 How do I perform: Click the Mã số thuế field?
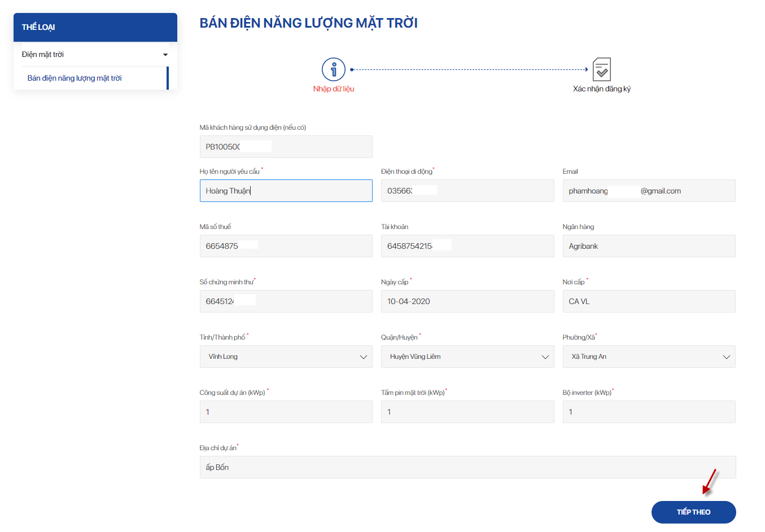286,246
